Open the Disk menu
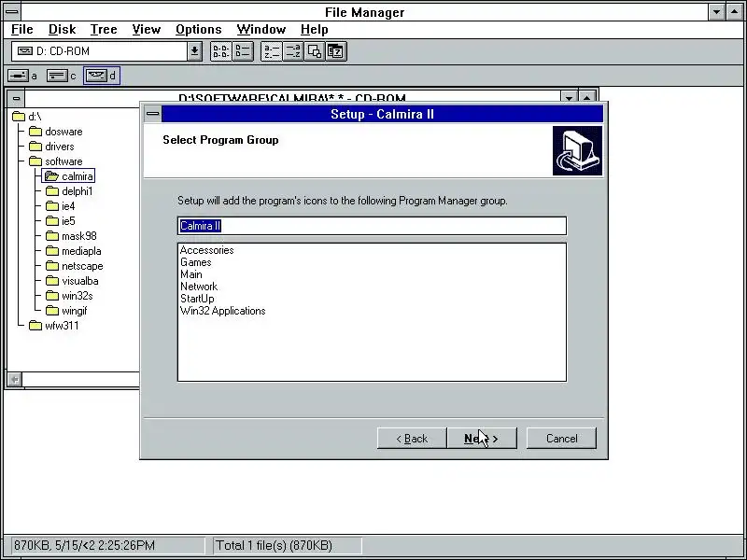The width and height of the screenshot is (747, 560). point(62,30)
